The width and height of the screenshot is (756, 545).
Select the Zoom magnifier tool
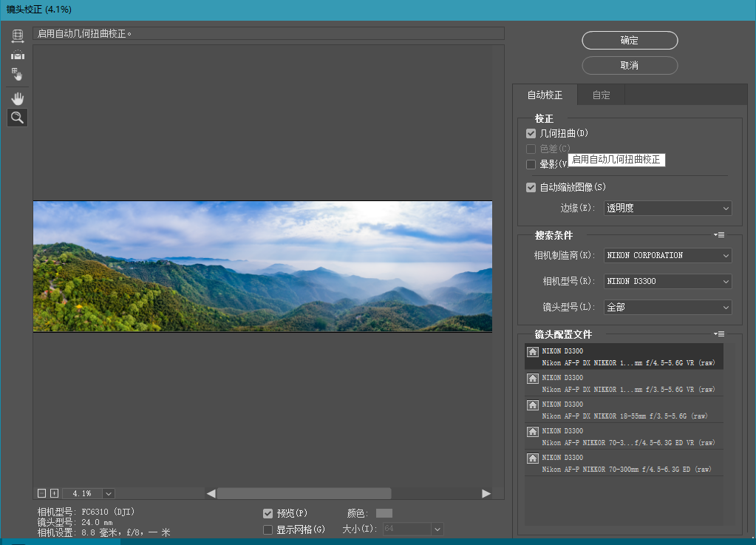point(18,118)
